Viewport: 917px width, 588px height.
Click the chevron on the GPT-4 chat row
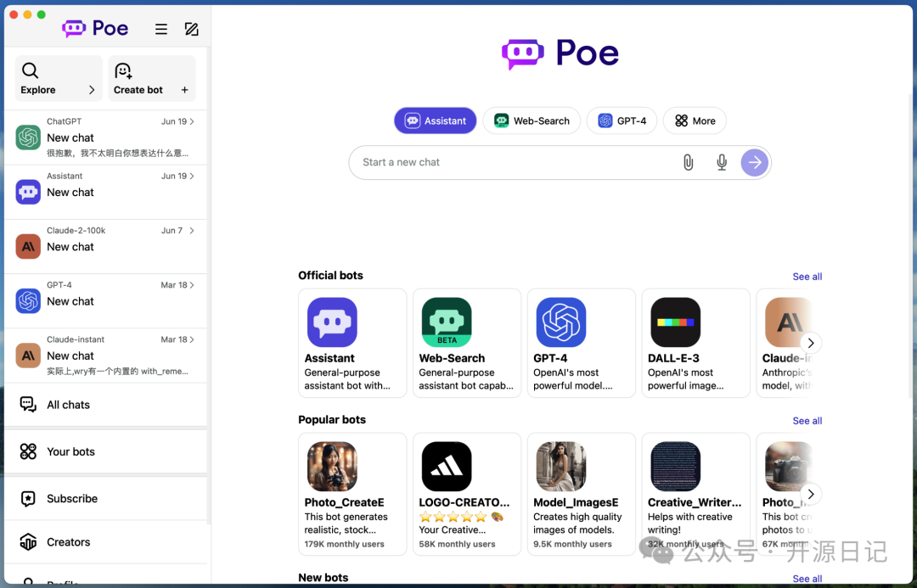click(192, 284)
